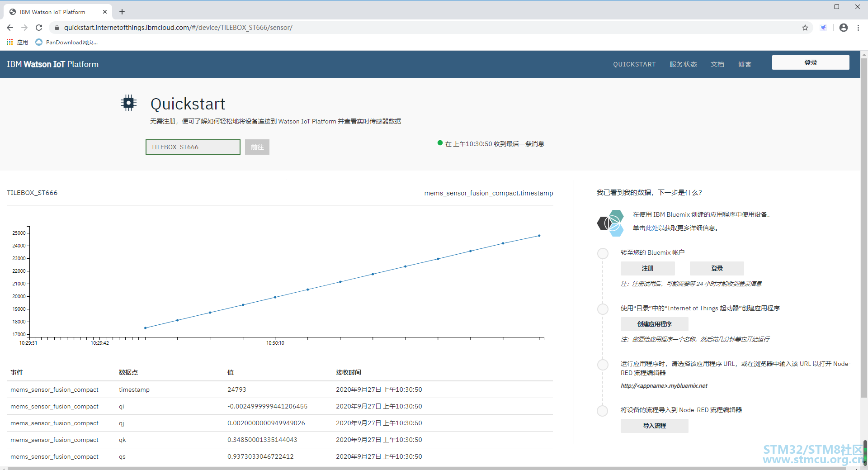
Task: Click the address bar URL
Action: point(178,28)
